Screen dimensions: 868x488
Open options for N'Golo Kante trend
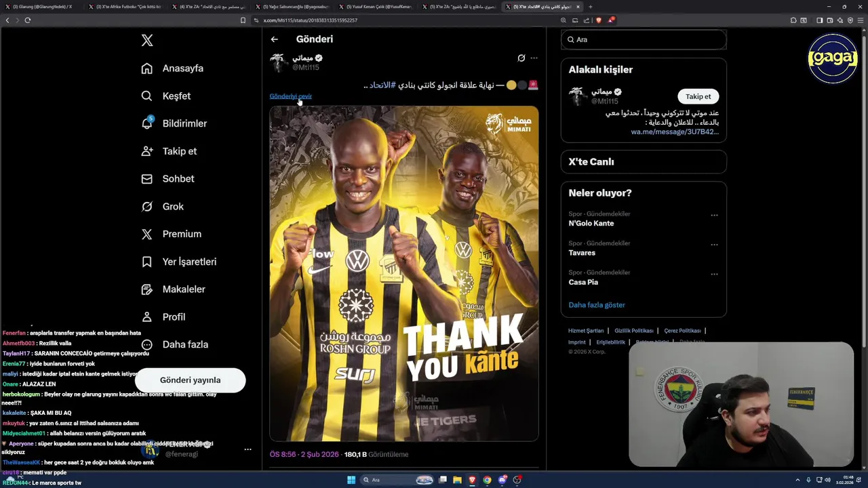(714, 216)
